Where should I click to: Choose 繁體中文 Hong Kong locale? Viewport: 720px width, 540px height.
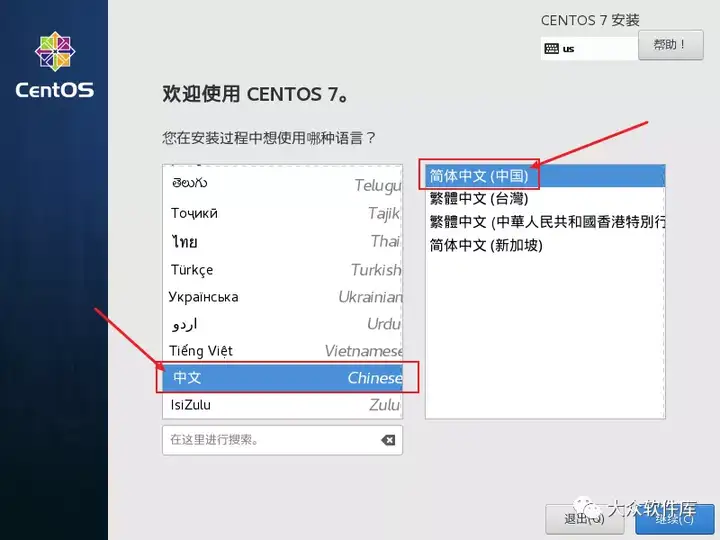(545, 222)
